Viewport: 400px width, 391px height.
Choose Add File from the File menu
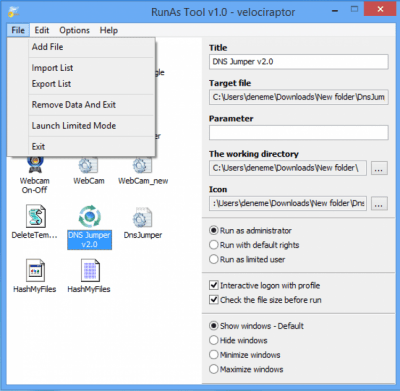coord(81,47)
